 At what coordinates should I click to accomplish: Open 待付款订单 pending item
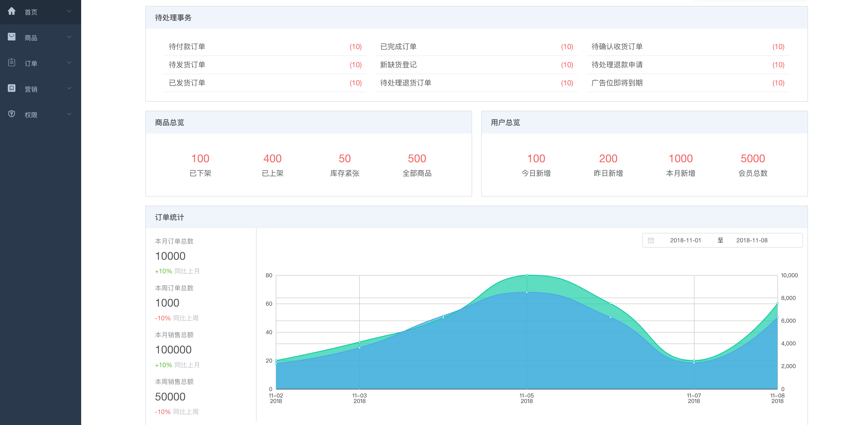(x=265, y=47)
